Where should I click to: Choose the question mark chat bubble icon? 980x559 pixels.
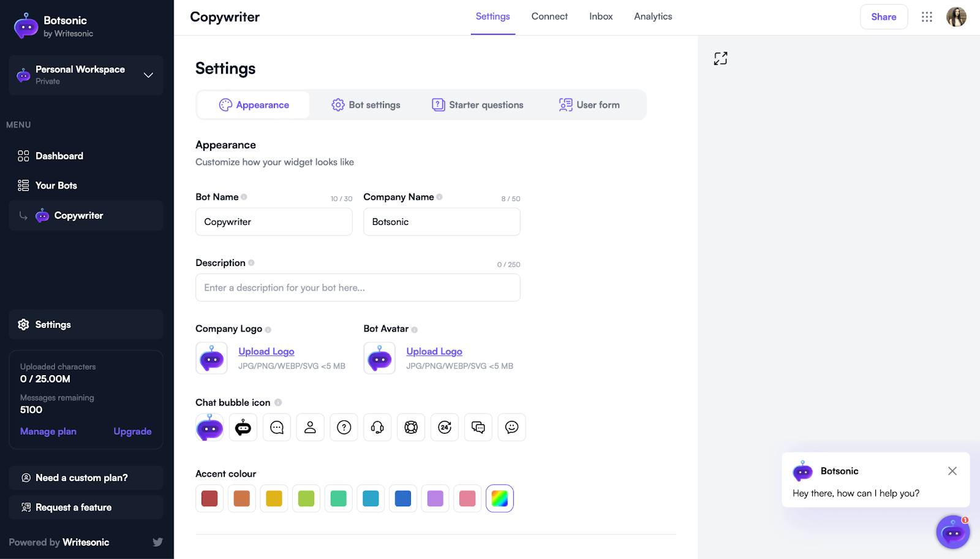pos(344,427)
